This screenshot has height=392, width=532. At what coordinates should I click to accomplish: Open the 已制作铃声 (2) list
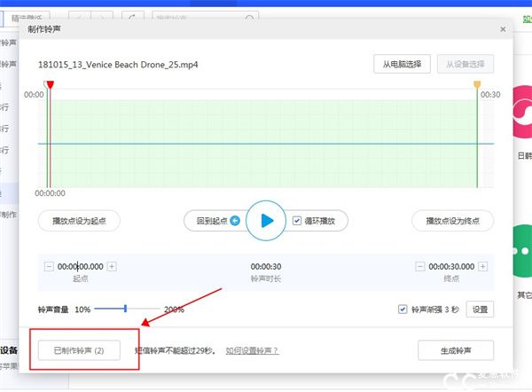click(x=78, y=350)
